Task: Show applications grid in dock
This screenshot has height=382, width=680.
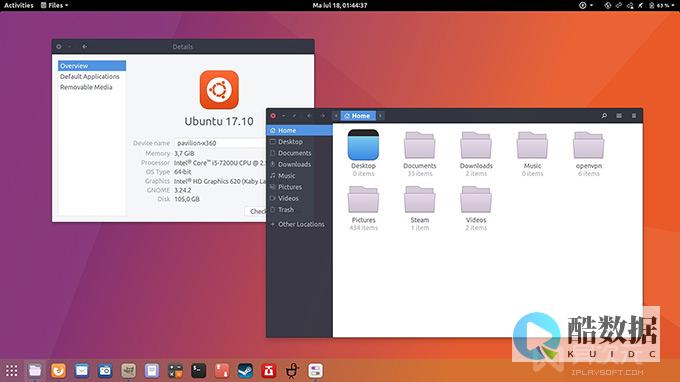Action: click(x=12, y=371)
